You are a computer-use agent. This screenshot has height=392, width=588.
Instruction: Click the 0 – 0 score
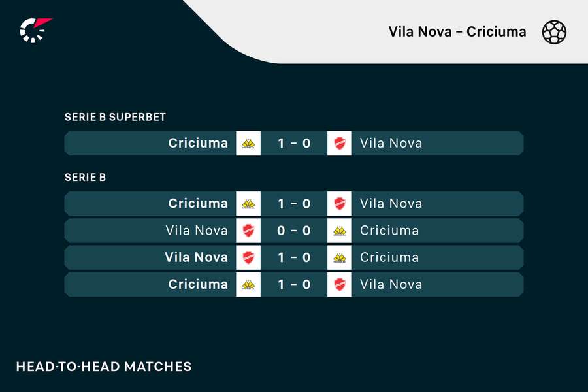pyautogui.click(x=294, y=231)
